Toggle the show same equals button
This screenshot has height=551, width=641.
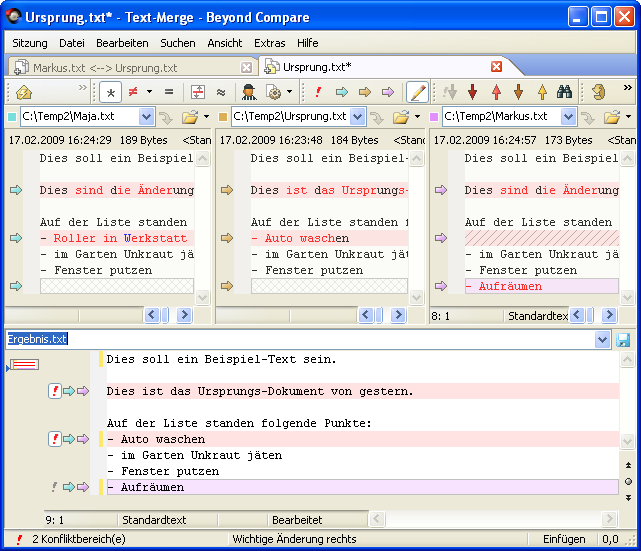(x=169, y=92)
